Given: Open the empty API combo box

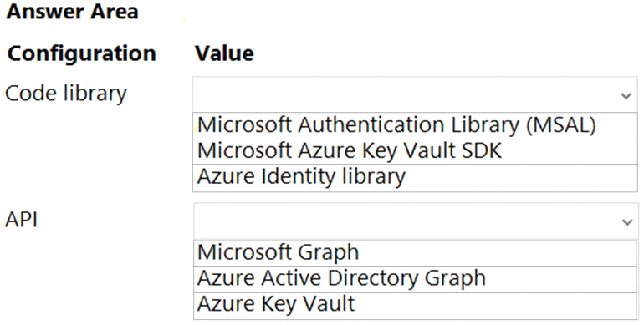Looking at the screenshot, I should pyautogui.click(x=416, y=221).
